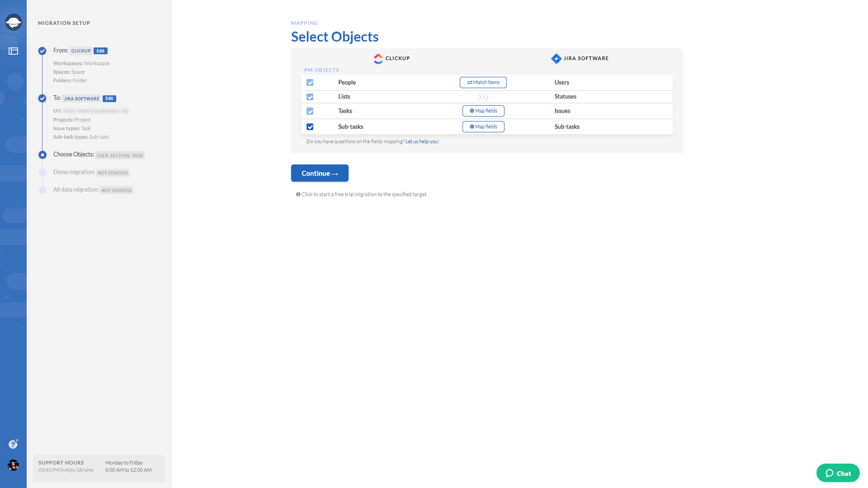Edit the From ClickUp source
Screen dimensions: 868x488
point(100,51)
